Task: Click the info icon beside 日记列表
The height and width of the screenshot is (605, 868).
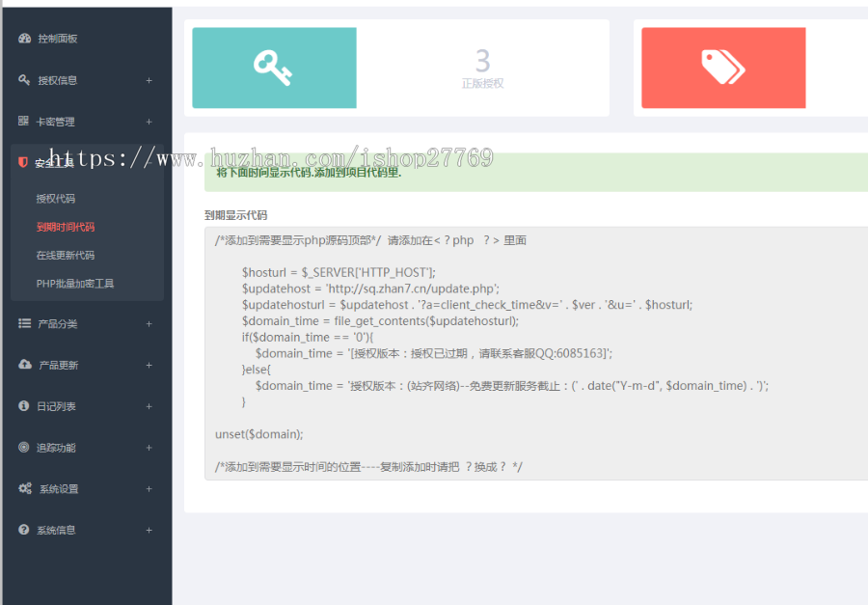Action: click(x=24, y=406)
